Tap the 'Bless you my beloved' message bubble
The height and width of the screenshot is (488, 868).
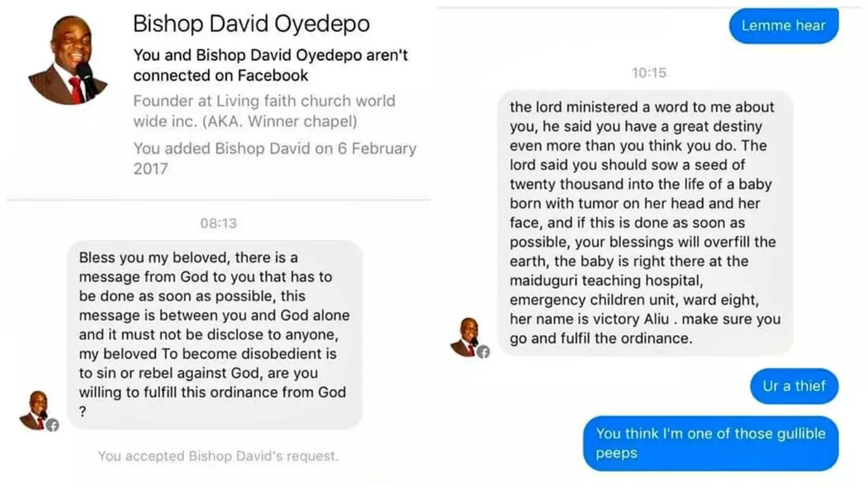click(x=214, y=335)
